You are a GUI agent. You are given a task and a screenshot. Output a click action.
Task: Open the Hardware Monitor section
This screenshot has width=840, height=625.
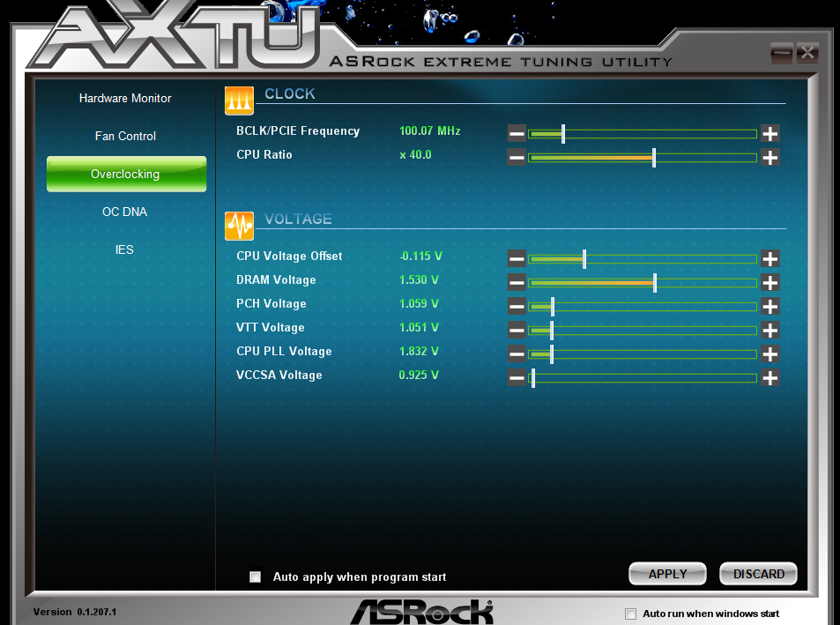click(125, 99)
